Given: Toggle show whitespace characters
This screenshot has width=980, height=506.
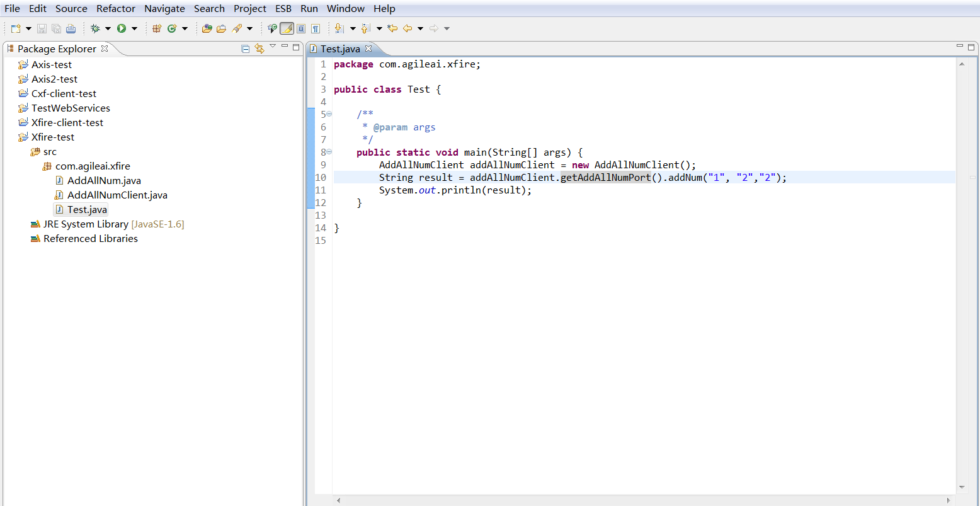Looking at the screenshot, I should [316, 28].
